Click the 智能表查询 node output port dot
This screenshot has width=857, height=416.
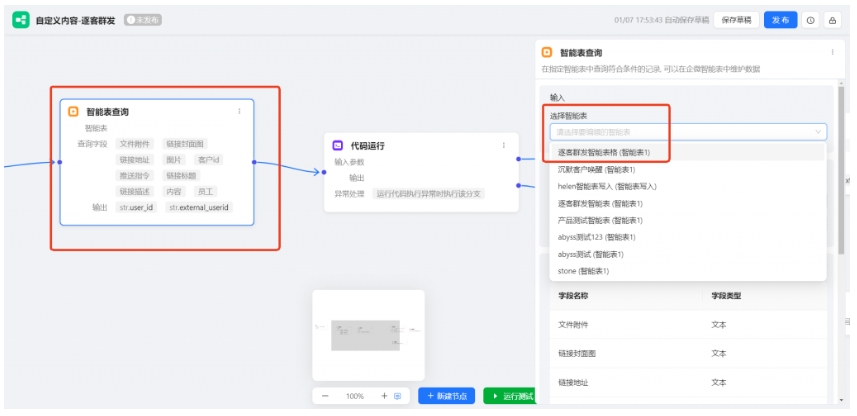pyautogui.click(x=254, y=162)
